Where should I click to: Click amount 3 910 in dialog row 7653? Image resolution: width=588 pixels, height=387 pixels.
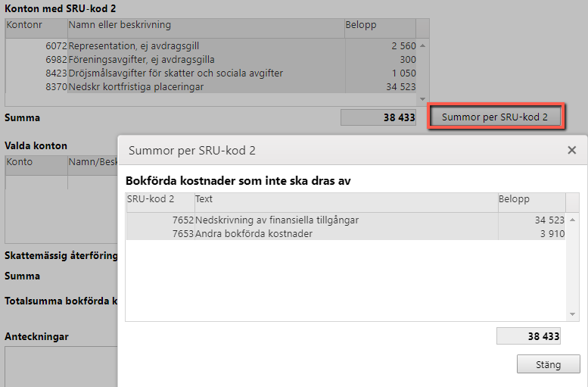[x=552, y=233]
